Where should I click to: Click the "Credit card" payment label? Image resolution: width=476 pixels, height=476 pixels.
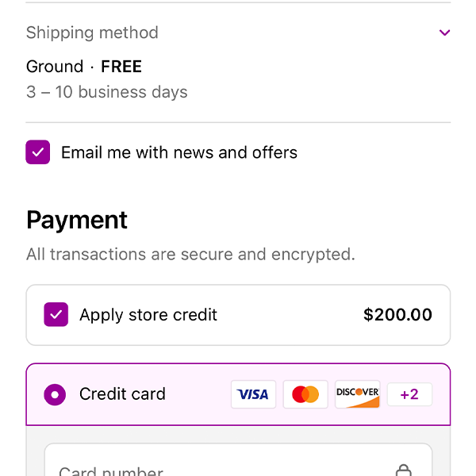[x=122, y=394]
